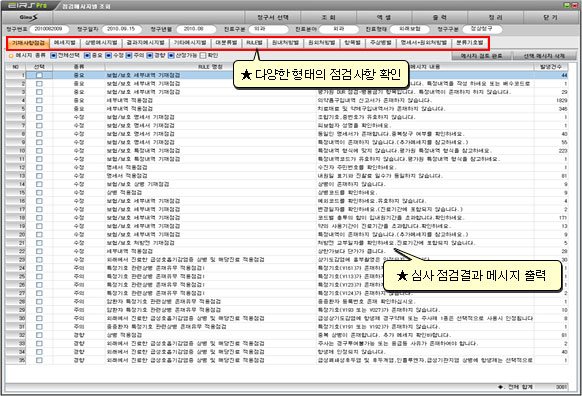Click the EIRS Pro logo in title bar
The height and width of the screenshot is (396, 582).
[x=27, y=6]
